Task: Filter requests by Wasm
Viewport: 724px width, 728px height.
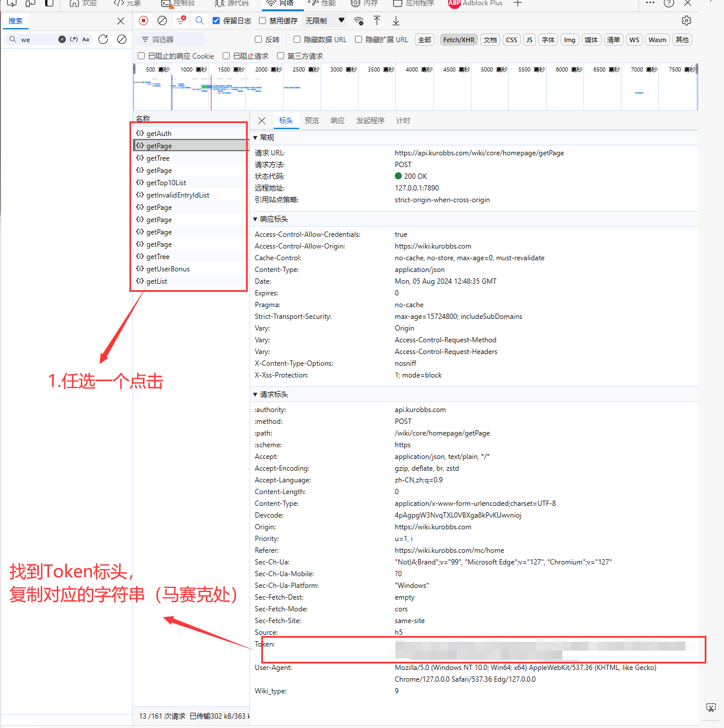Action: click(x=657, y=40)
